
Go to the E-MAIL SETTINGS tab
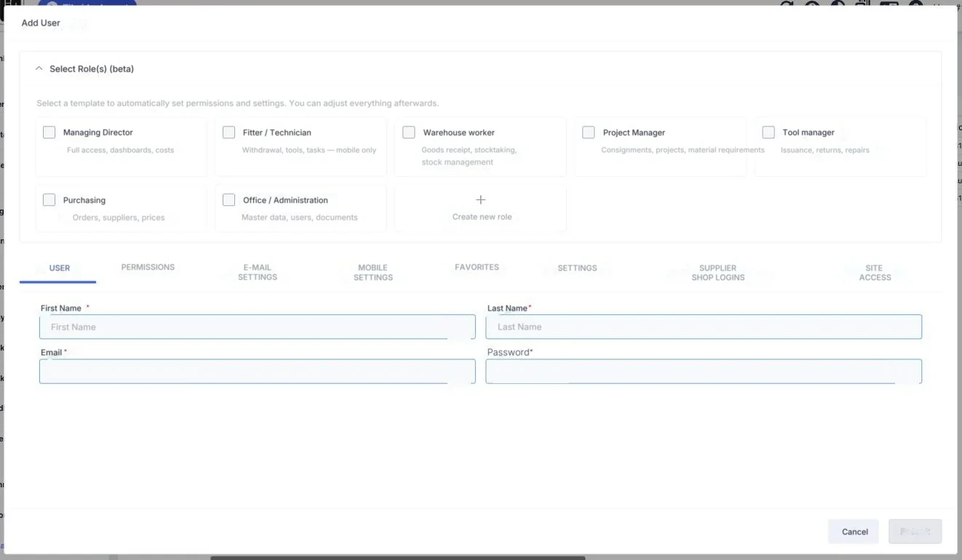pyautogui.click(x=258, y=273)
